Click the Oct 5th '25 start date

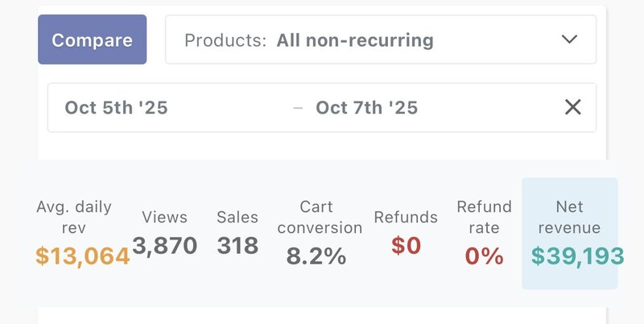[117, 107]
